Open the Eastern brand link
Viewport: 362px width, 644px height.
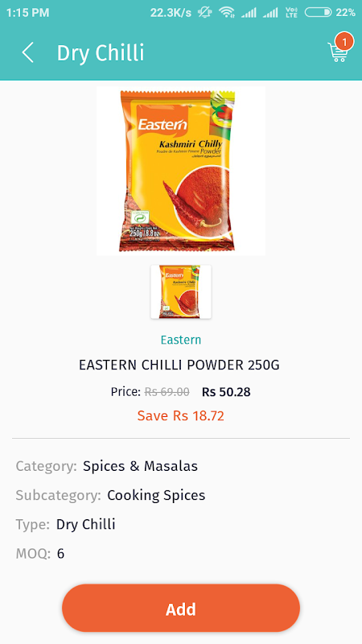180,340
